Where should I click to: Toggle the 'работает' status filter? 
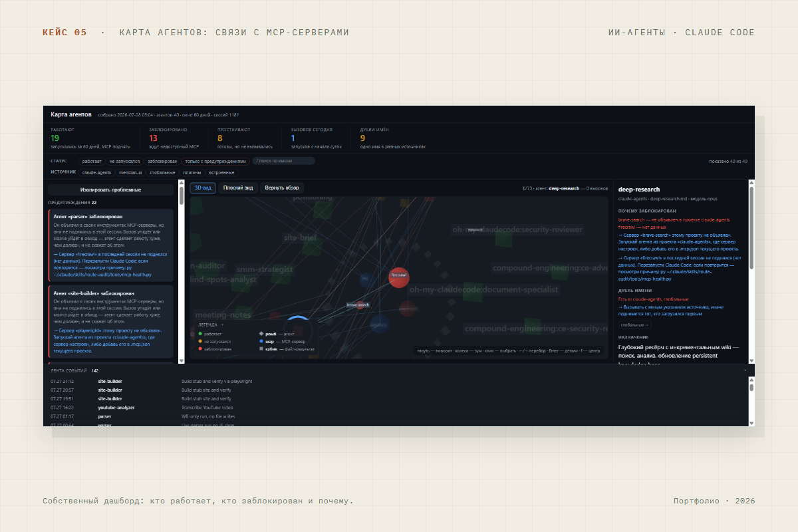(92, 161)
